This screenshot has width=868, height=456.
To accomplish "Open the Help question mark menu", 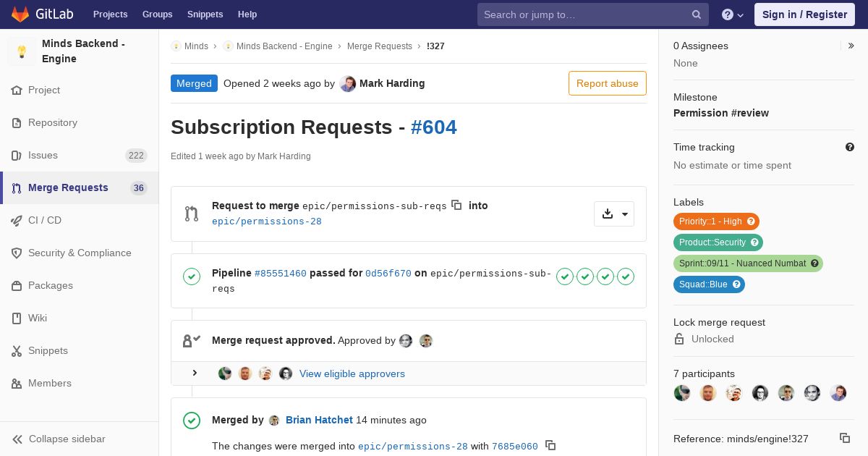I will [x=733, y=14].
